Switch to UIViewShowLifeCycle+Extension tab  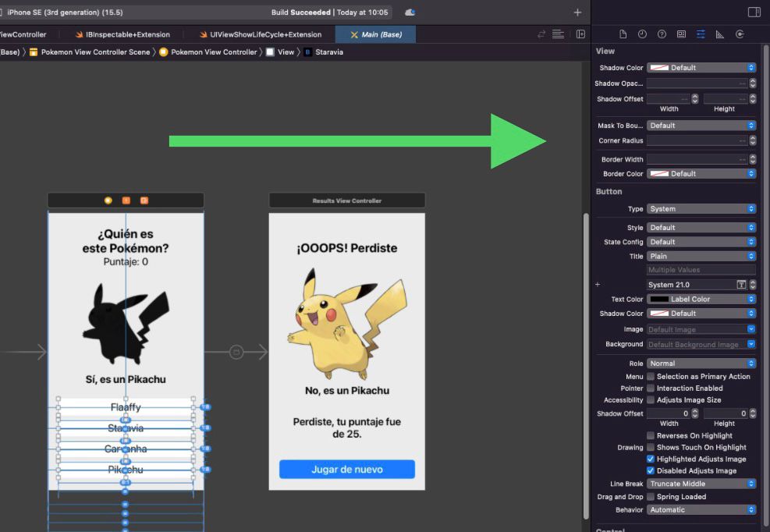pyautogui.click(x=261, y=34)
